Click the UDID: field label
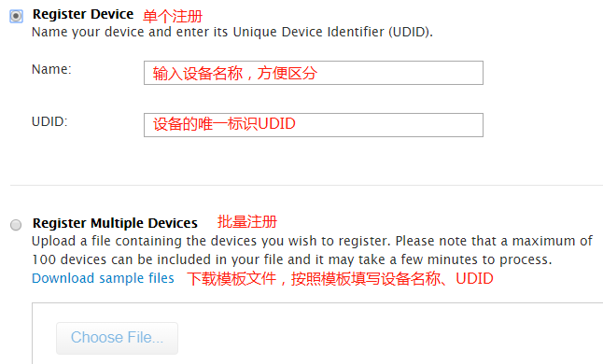603x364 pixels. coord(49,121)
